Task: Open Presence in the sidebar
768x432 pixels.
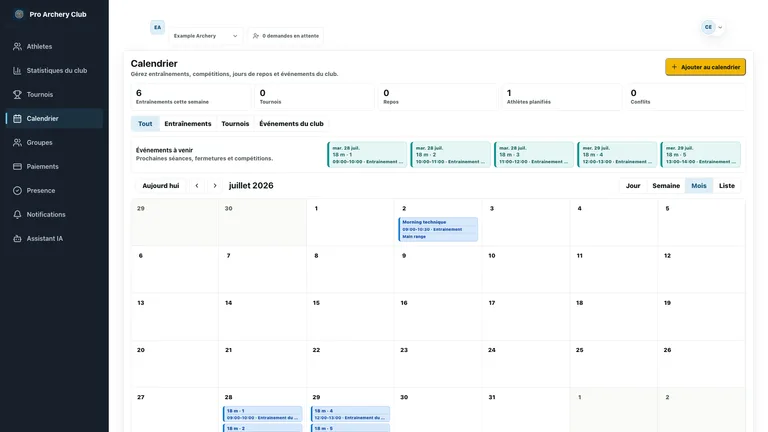Action: pyautogui.click(x=54, y=191)
